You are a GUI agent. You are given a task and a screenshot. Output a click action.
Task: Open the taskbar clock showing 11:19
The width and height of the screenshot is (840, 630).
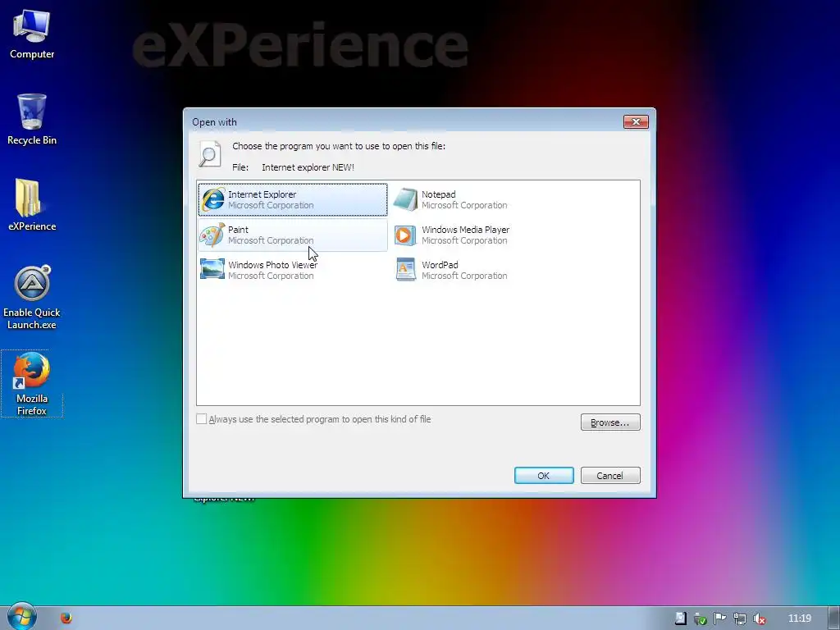800,619
